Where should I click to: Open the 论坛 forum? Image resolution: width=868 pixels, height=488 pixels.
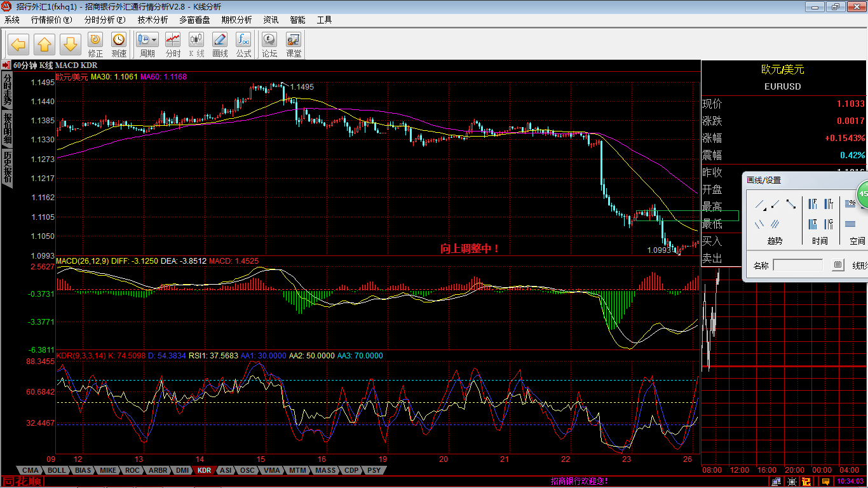click(269, 44)
